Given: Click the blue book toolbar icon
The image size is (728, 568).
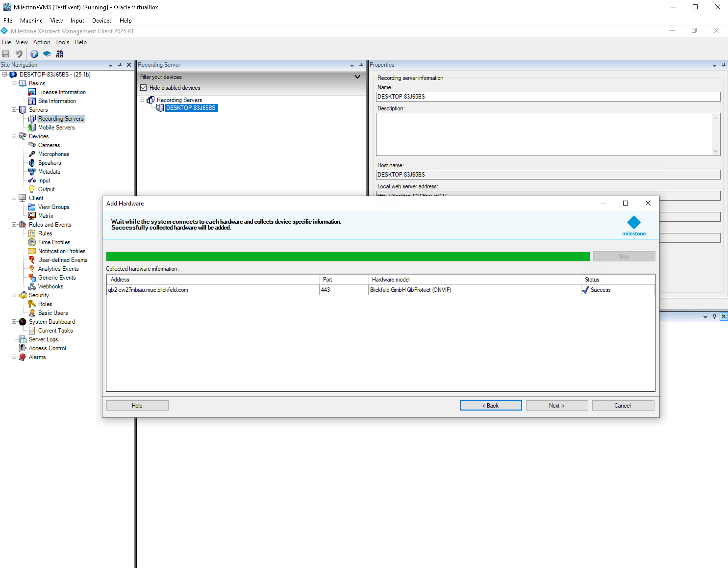Looking at the screenshot, I should pos(47,54).
